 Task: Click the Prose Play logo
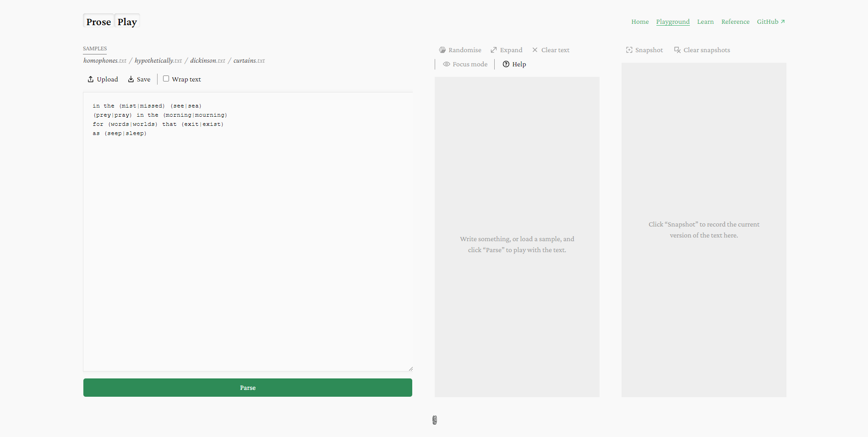tap(111, 22)
